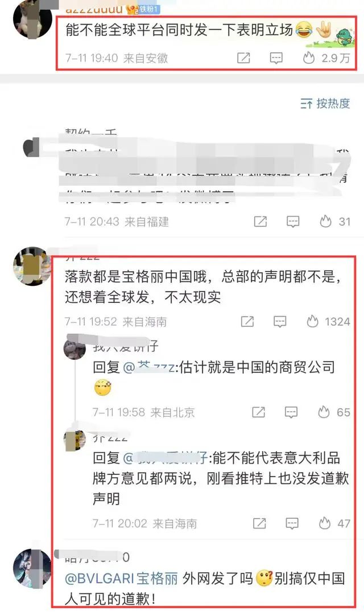This screenshot has width=364, height=615.
Task: Repost the 7-11 19:40 comment
Action: (243, 58)
